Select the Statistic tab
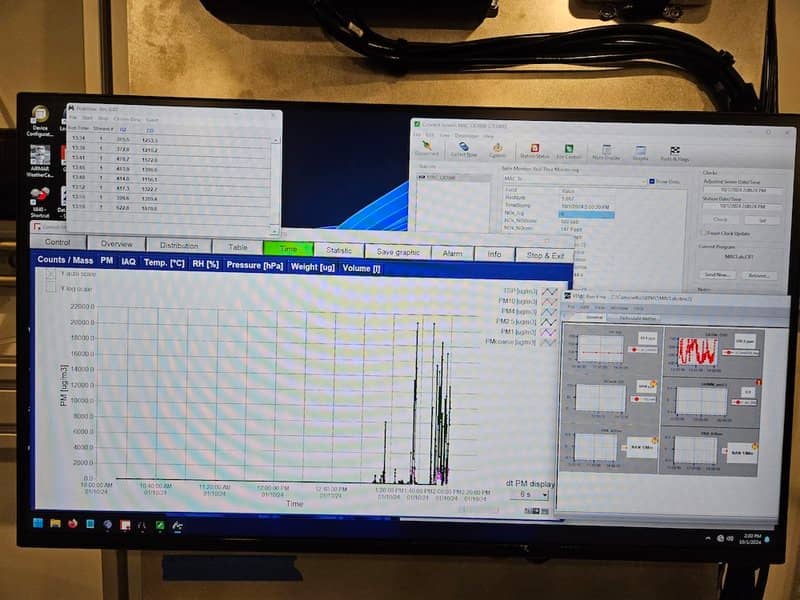Image resolution: width=800 pixels, height=600 pixels. (338, 250)
